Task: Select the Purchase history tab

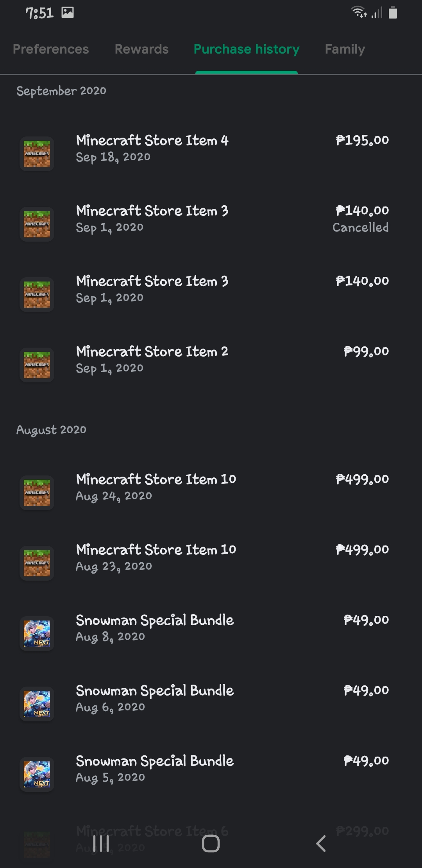Action: 247,49
